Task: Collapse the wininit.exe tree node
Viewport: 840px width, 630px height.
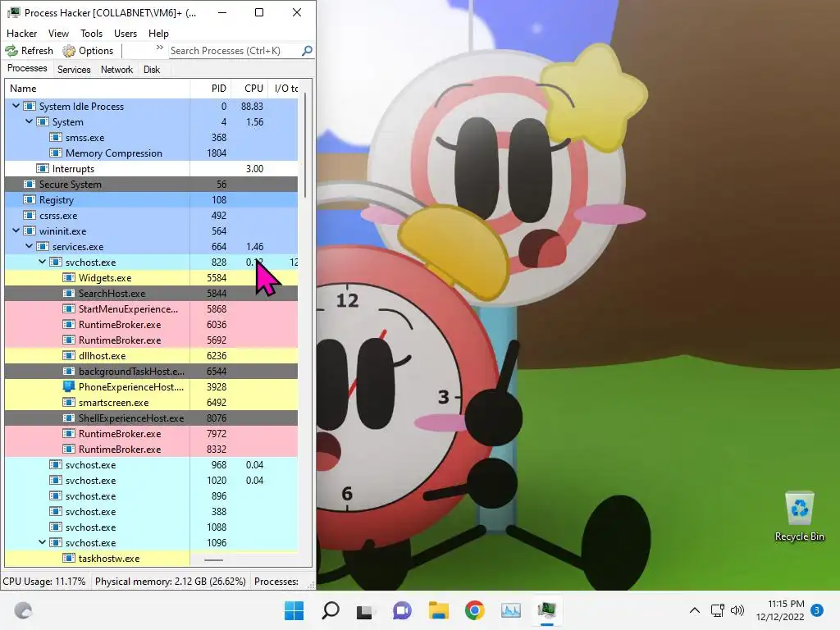Action: pyautogui.click(x=16, y=231)
